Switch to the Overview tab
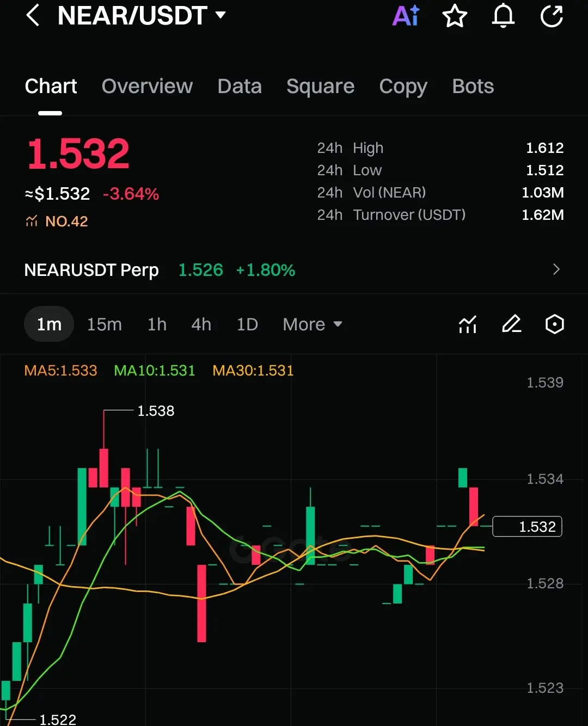 147,87
